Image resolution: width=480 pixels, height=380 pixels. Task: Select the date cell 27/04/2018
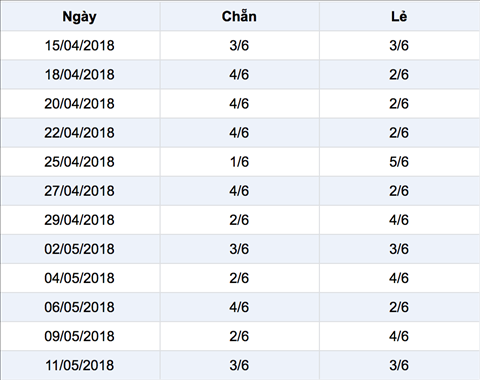coord(79,191)
